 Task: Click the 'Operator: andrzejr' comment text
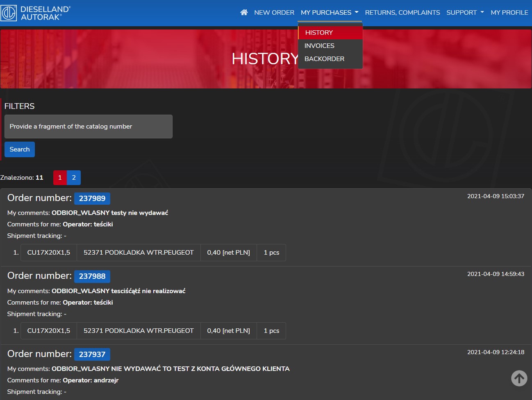91,380
